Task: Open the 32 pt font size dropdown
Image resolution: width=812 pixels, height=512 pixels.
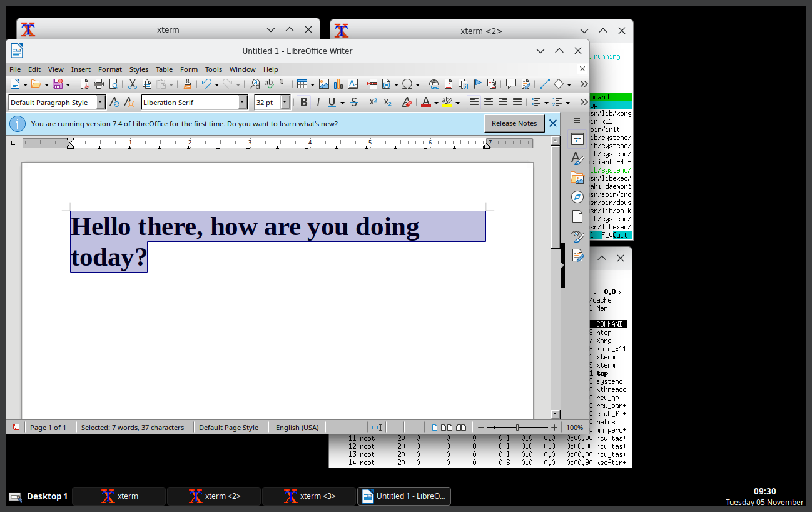Action: (x=285, y=103)
